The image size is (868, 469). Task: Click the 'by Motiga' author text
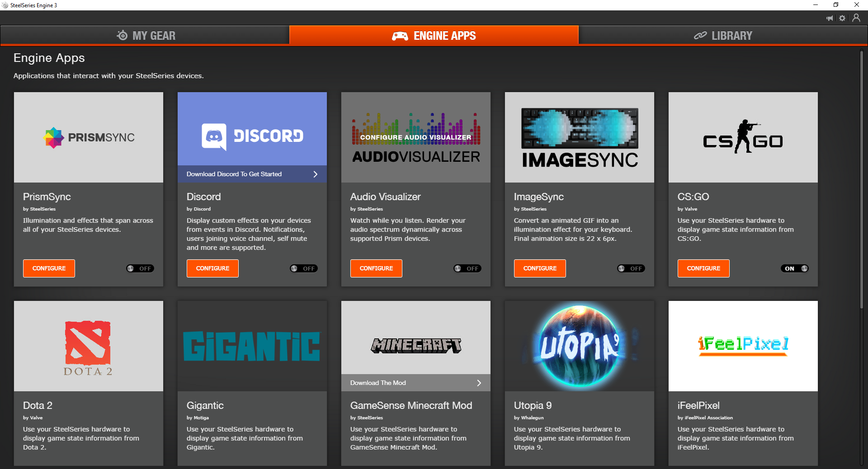[198, 417]
